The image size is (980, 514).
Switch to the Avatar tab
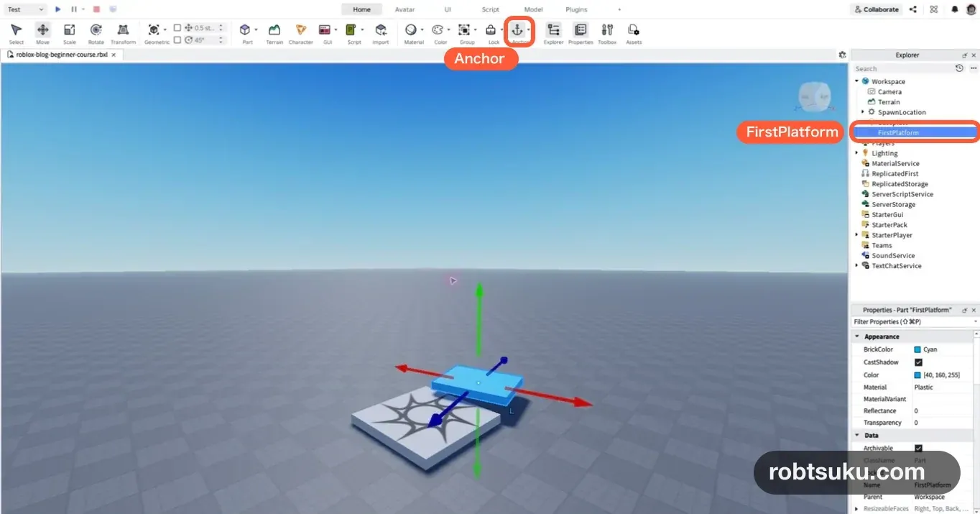[x=405, y=9]
